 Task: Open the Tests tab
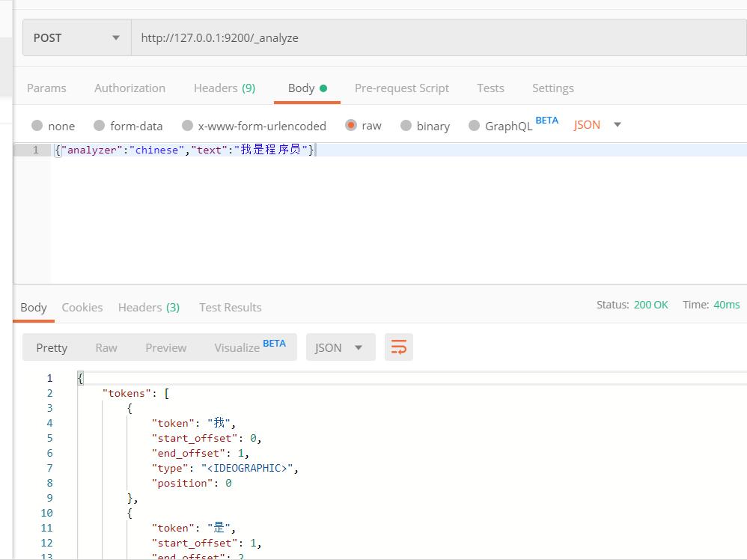(x=490, y=88)
